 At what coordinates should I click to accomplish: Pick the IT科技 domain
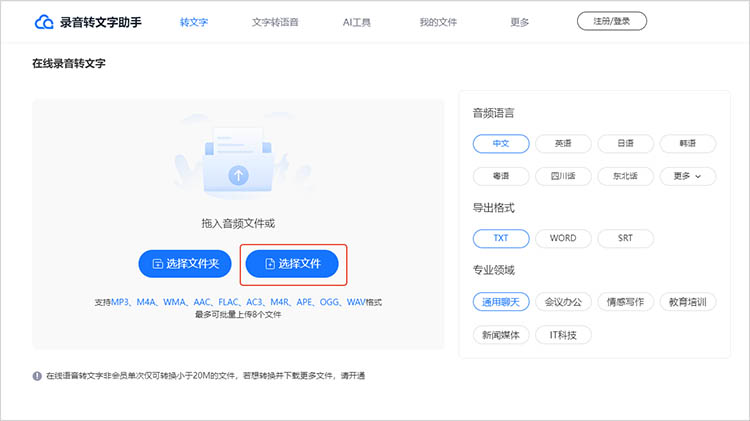pyautogui.click(x=563, y=335)
